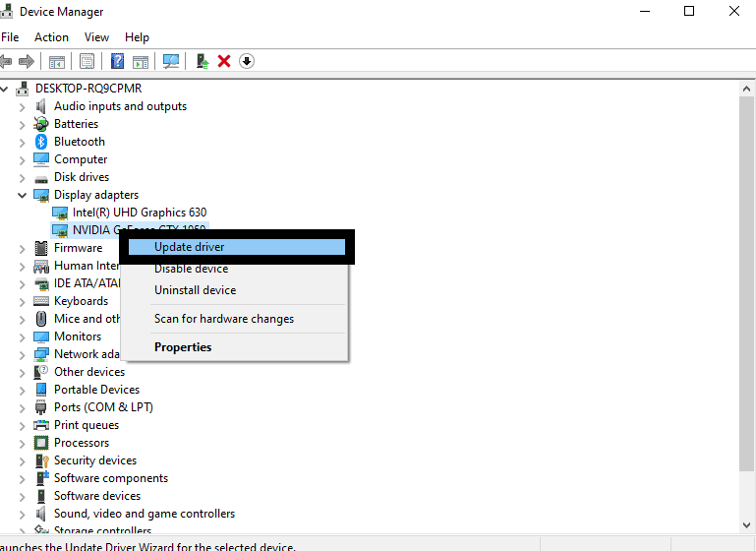Click the Audio inputs and outputs speaker icon

41,106
